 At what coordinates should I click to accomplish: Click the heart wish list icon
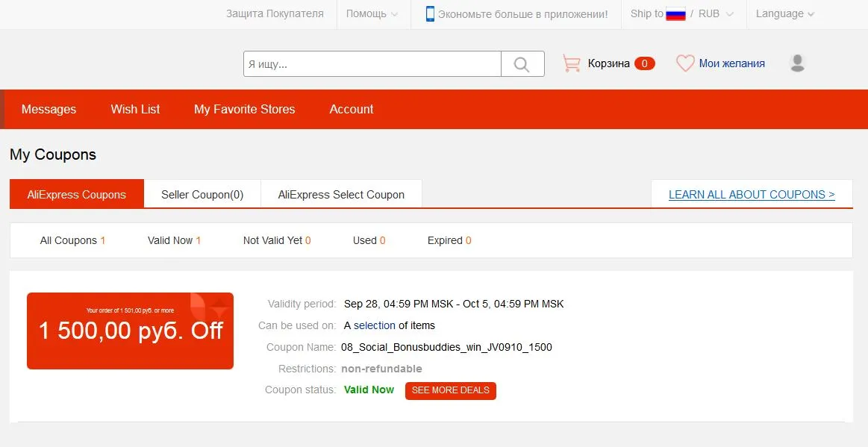(685, 63)
